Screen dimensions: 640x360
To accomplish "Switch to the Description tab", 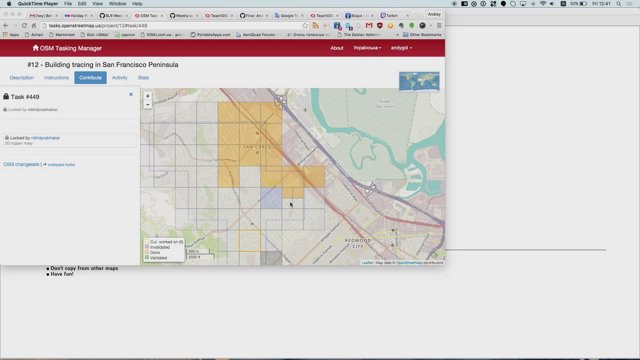I will [x=22, y=78].
